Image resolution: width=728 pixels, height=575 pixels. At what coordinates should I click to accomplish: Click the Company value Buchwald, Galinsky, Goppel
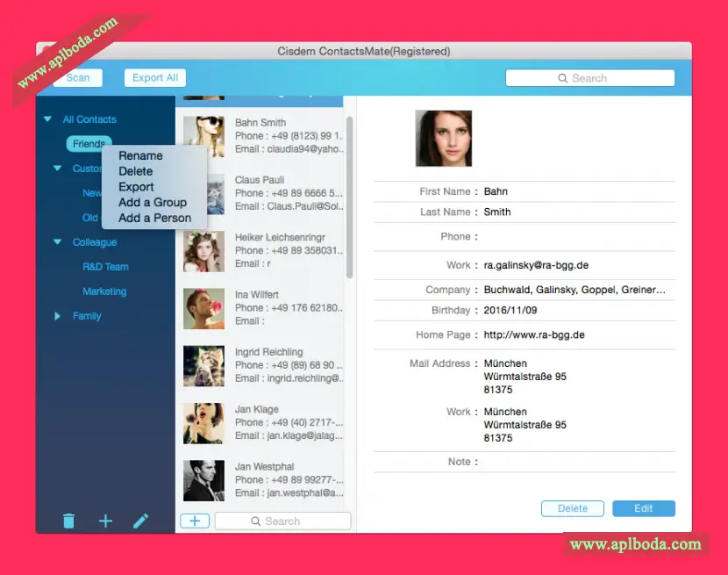575,290
